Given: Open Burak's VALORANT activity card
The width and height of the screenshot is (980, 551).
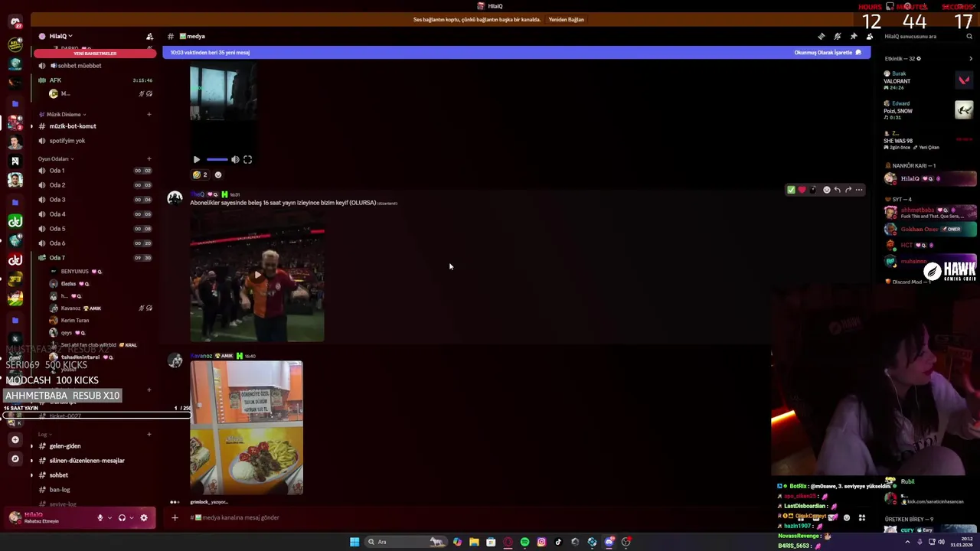Looking at the screenshot, I should click(x=928, y=80).
